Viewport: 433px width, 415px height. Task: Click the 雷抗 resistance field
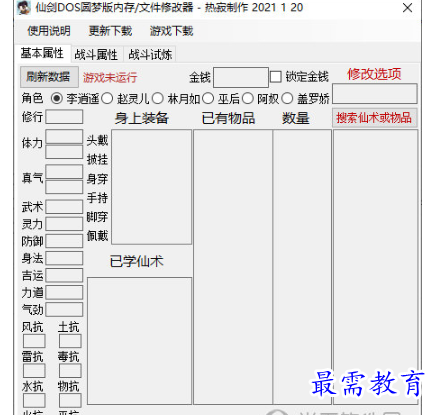coord(34,371)
